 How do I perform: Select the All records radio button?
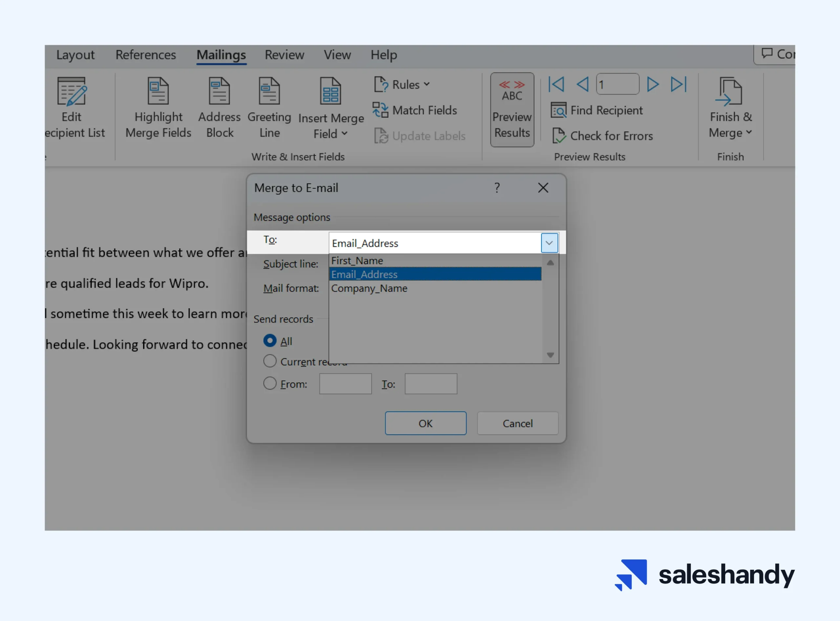point(270,341)
